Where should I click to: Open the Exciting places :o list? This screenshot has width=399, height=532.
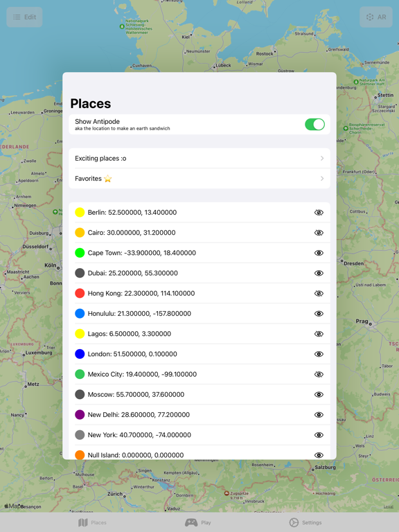pyautogui.click(x=199, y=159)
